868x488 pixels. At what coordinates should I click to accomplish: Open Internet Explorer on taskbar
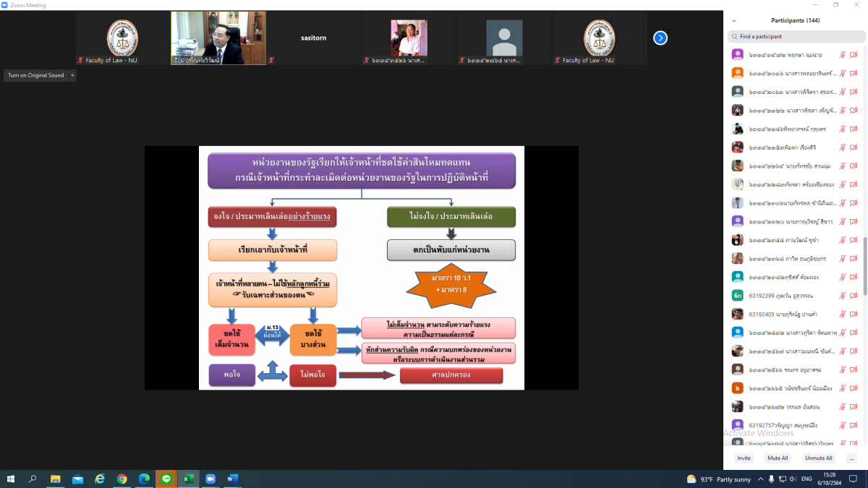100,479
